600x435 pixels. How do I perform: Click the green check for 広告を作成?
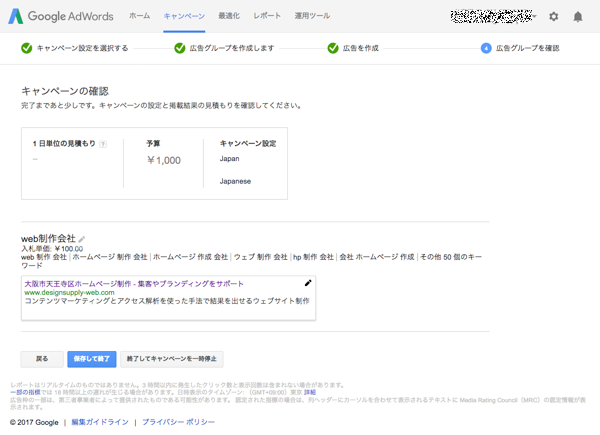coord(333,48)
